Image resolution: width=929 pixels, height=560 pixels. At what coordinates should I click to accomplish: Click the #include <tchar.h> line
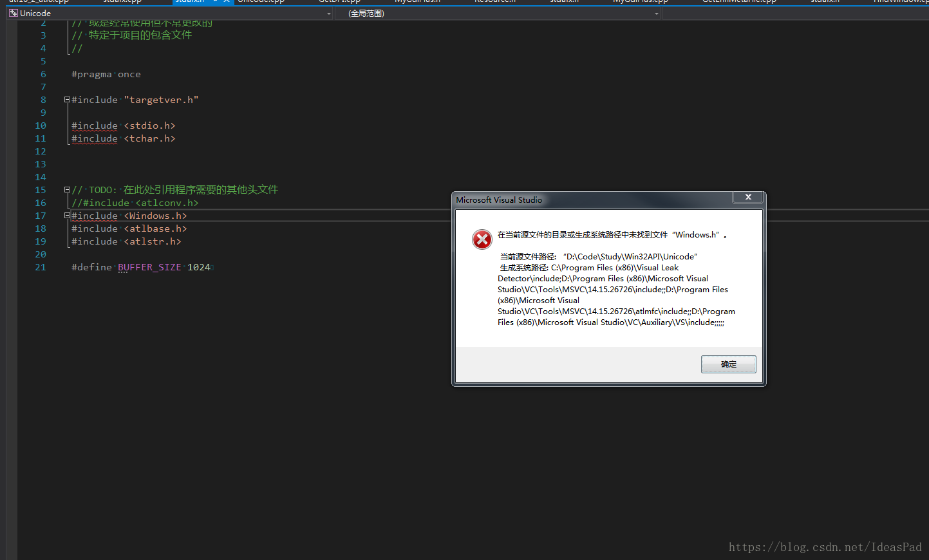point(124,138)
